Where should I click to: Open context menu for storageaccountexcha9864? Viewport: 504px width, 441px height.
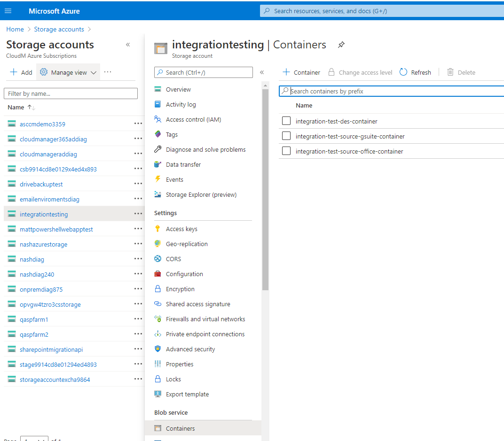click(138, 379)
